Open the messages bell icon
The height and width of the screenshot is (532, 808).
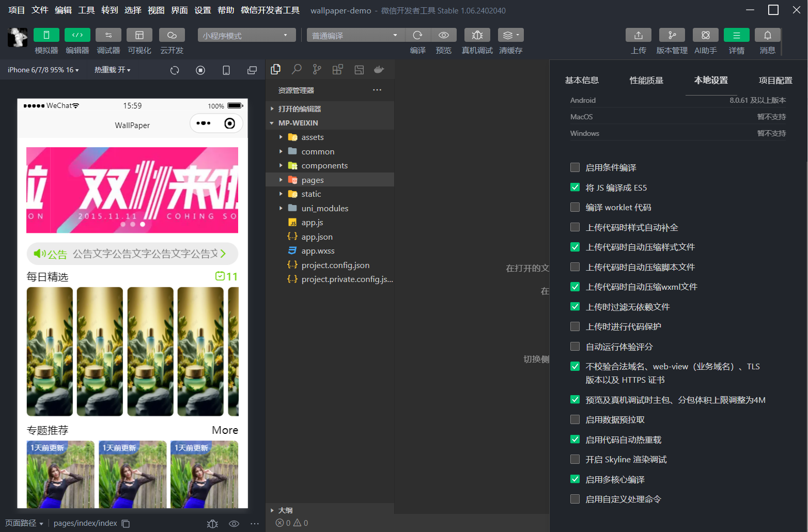coord(768,35)
